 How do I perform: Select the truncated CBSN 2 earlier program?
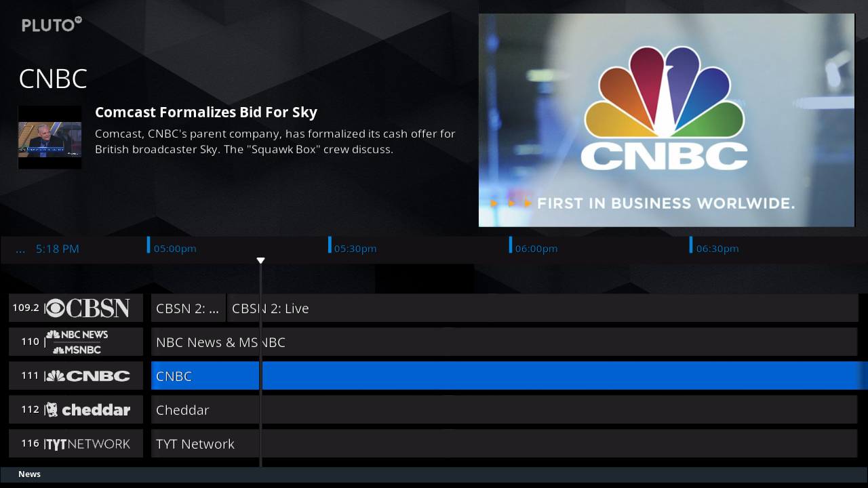pos(188,308)
